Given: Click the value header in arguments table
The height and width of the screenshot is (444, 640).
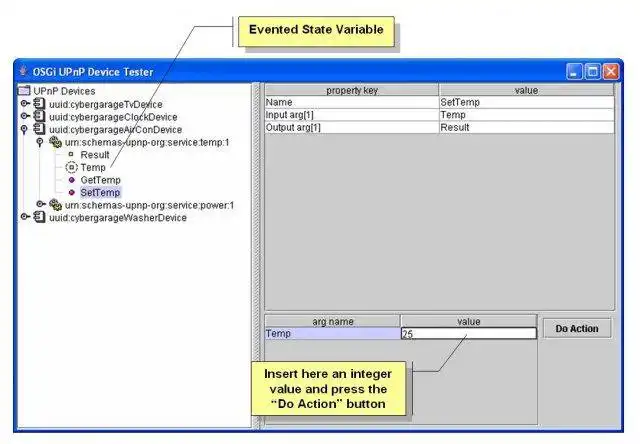Looking at the screenshot, I should tap(469, 322).
